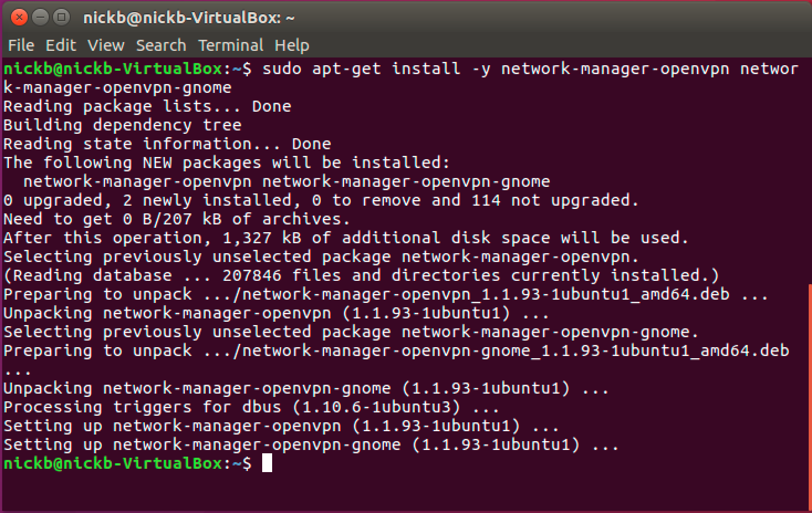Open the Search menu
This screenshot has height=513, width=812.
(161, 45)
